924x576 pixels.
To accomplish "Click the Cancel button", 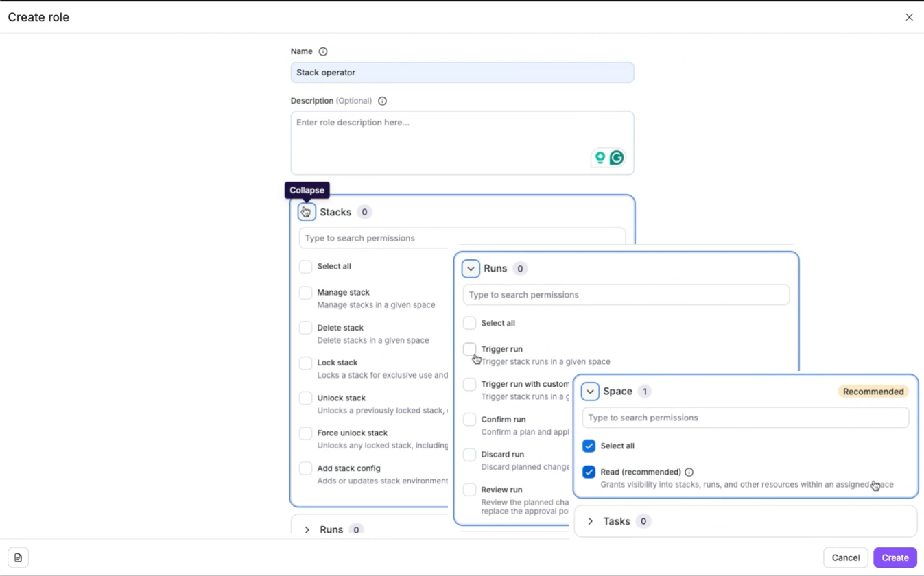I will [845, 557].
